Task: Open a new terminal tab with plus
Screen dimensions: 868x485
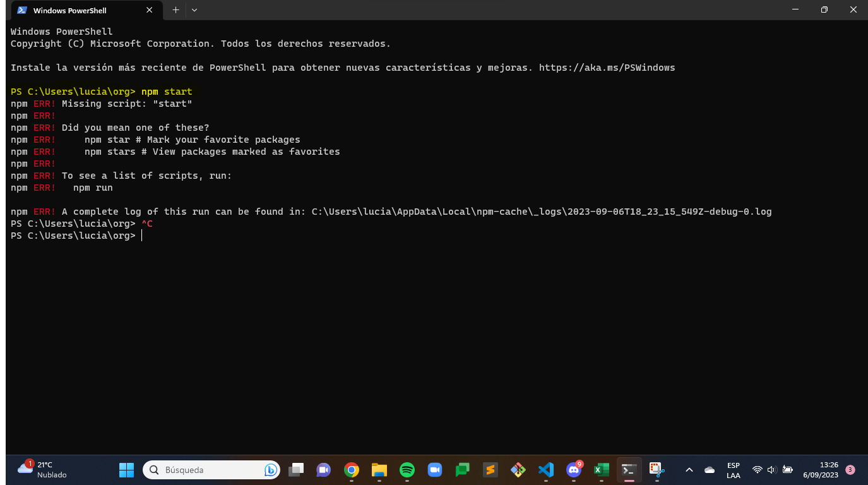Action: (x=175, y=10)
